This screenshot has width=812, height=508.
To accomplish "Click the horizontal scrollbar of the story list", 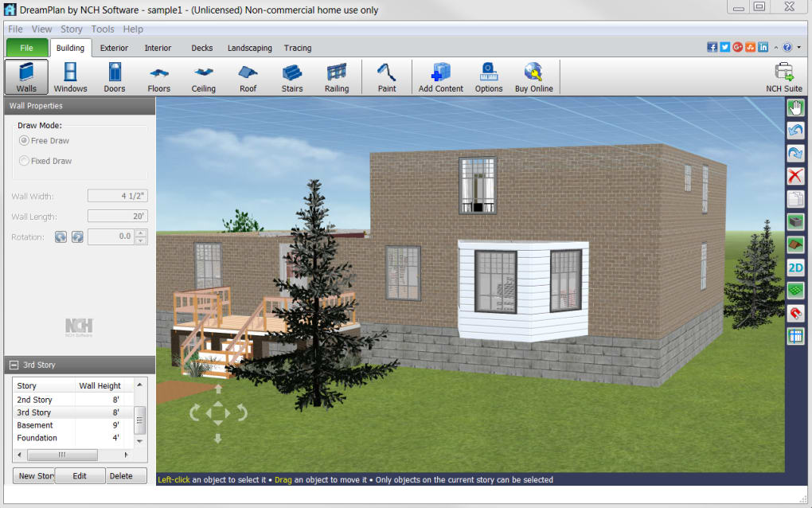I will click(72, 455).
